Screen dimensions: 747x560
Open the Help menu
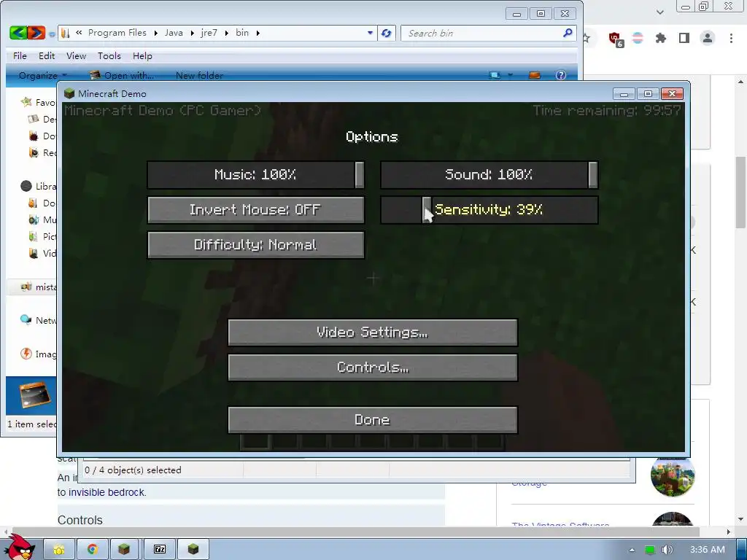point(142,55)
